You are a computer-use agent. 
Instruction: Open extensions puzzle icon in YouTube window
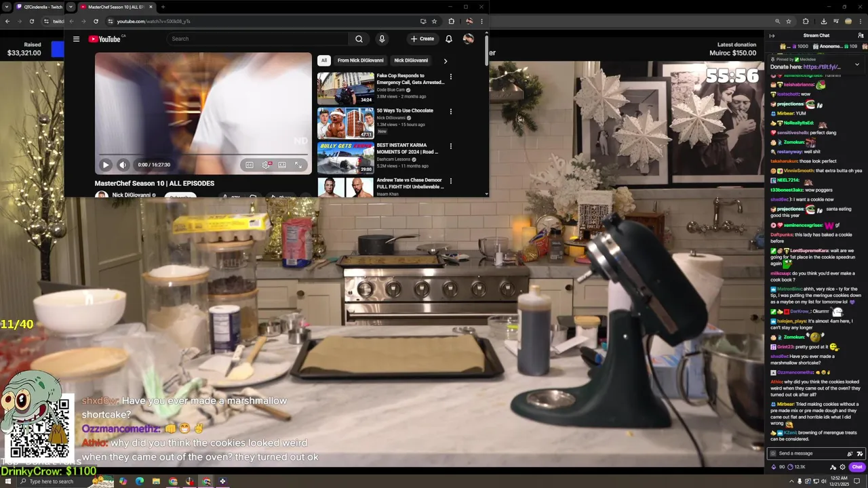click(451, 21)
